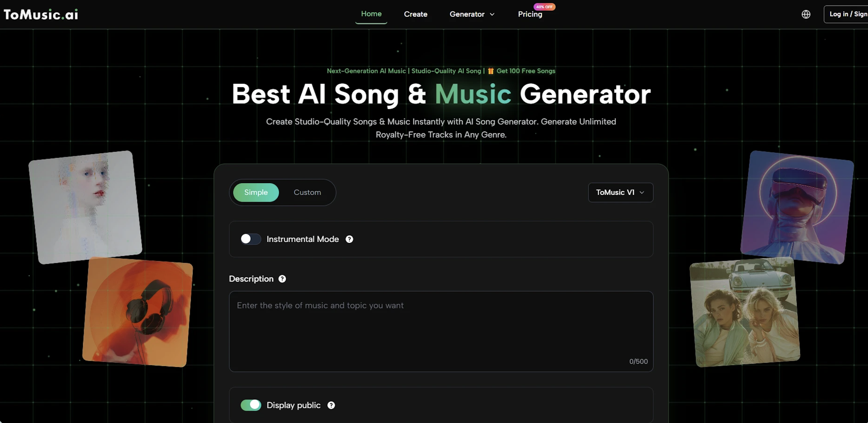Enable the Instrumental Mode switch
868x423 pixels.
click(251, 239)
